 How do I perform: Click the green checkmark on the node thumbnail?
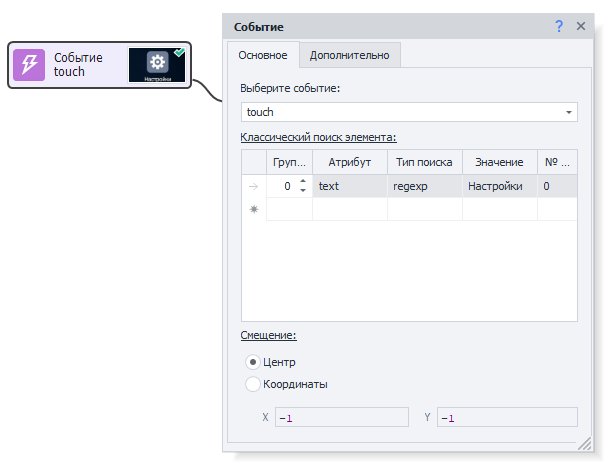179,51
